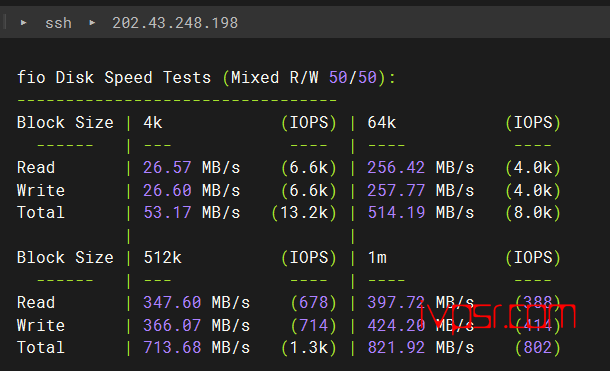This screenshot has height=371, width=610.
Task: Click the 13.2k total IOPS value
Action: pyautogui.click(x=304, y=212)
